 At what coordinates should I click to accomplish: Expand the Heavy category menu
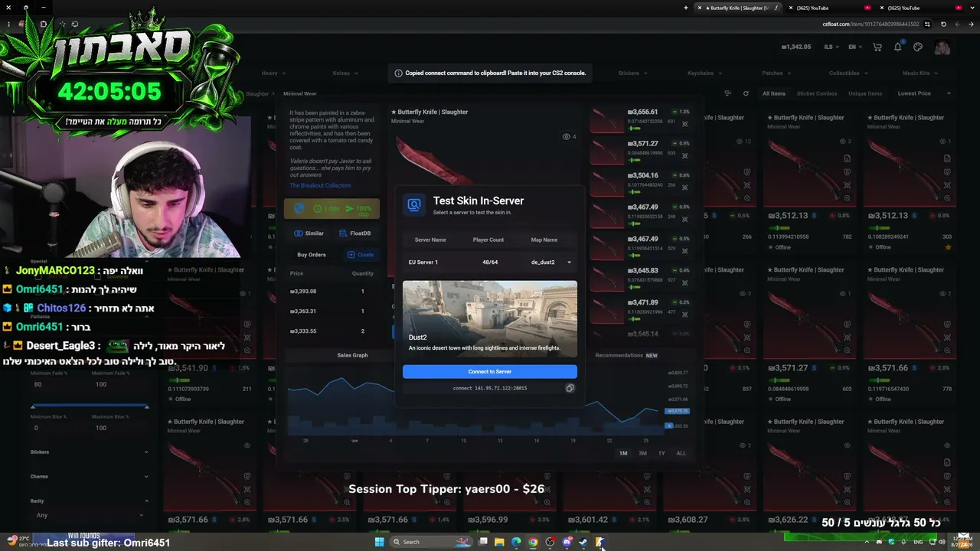[273, 73]
